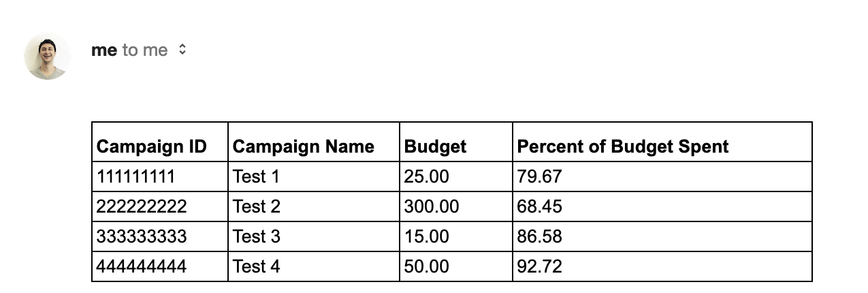868x293 pixels.
Task: Click campaign ID 222222222 cell
Action: (x=141, y=206)
